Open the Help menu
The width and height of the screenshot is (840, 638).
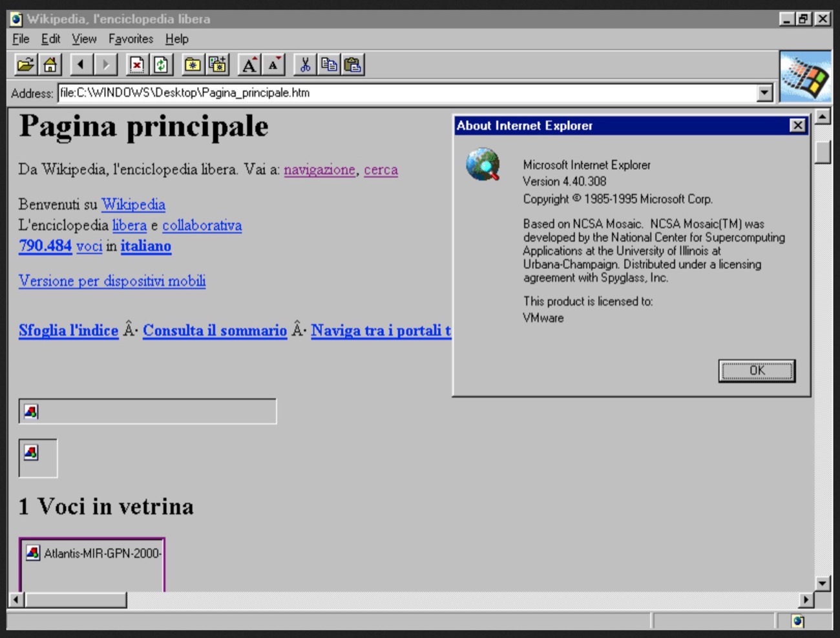176,39
